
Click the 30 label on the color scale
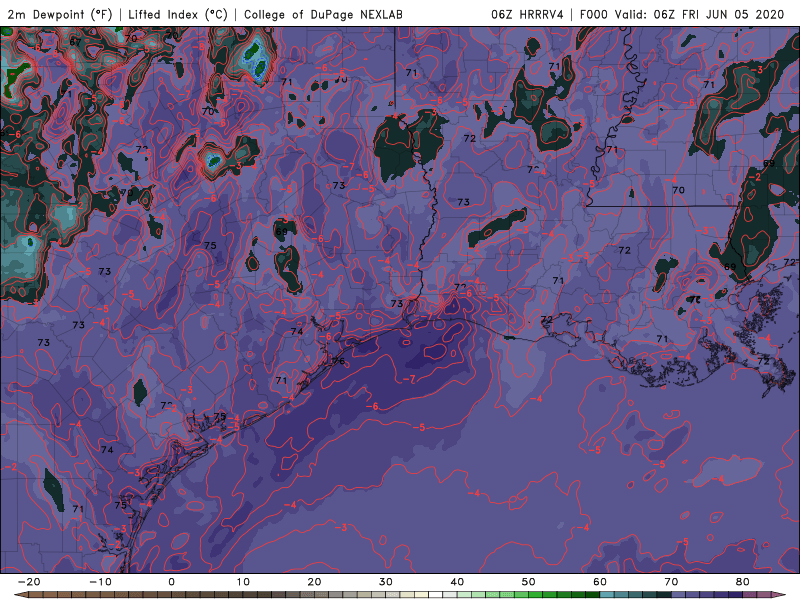pyautogui.click(x=386, y=582)
